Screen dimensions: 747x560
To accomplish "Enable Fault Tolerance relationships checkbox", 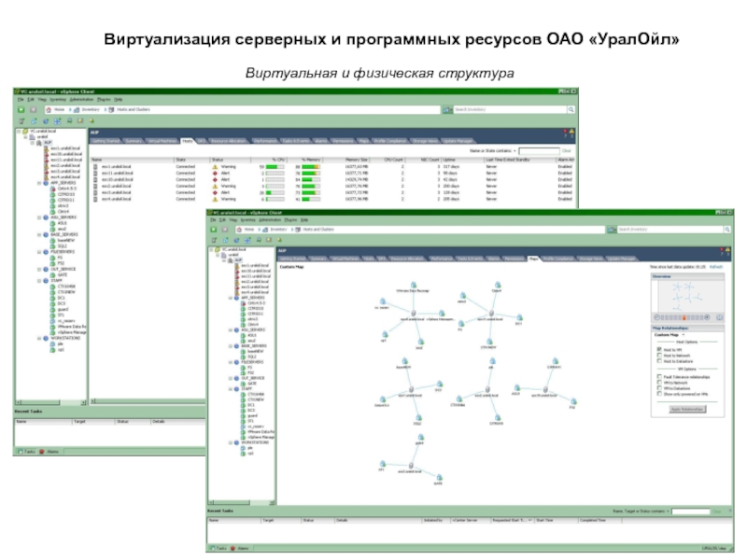I will point(660,377).
